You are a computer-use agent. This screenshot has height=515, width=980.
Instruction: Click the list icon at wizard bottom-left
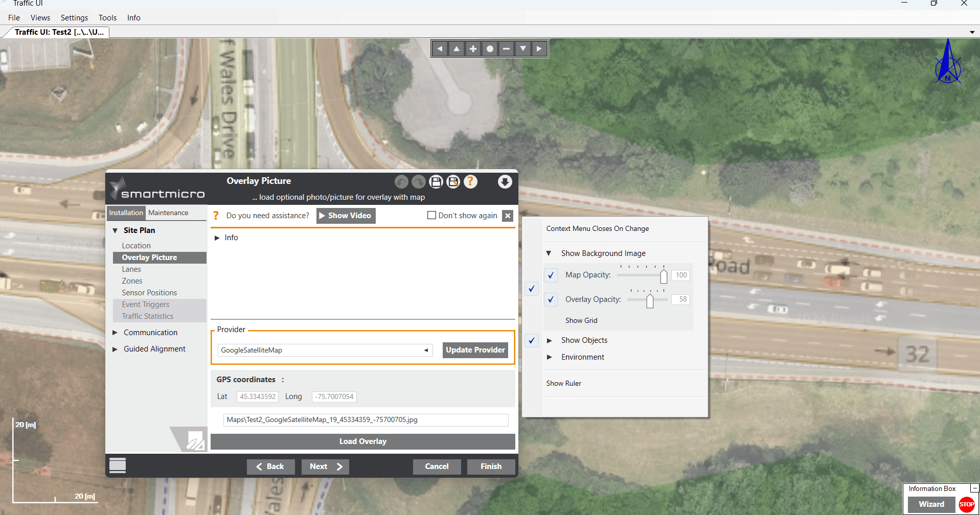pyautogui.click(x=118, y=465)
